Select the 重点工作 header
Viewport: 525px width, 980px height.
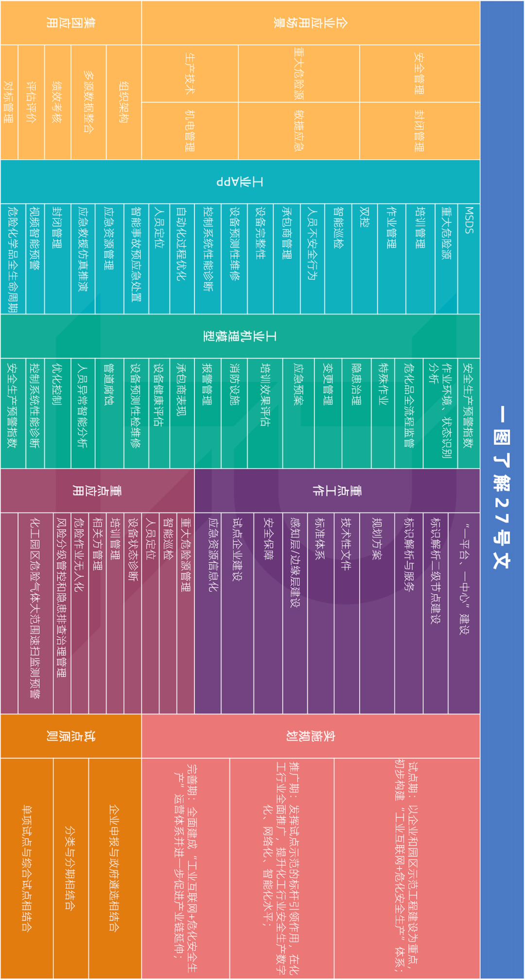click(x=336, y=491)
